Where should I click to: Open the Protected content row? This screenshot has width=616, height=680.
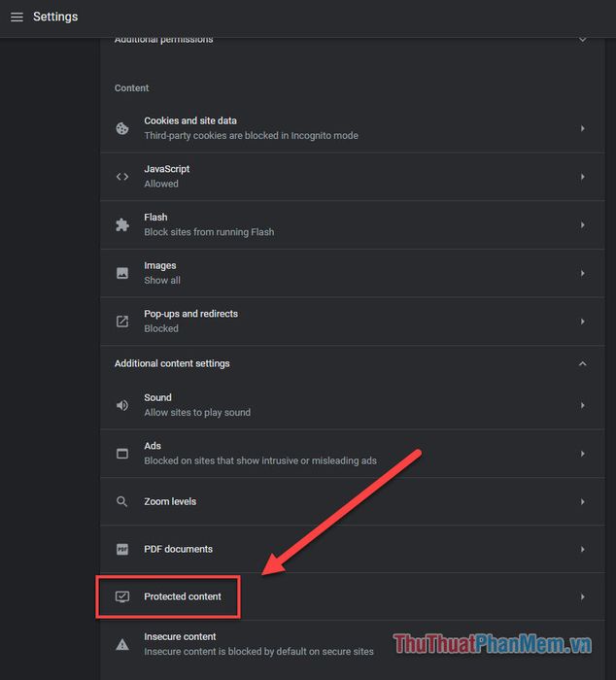pyautogui.click(x=353, y=596)
